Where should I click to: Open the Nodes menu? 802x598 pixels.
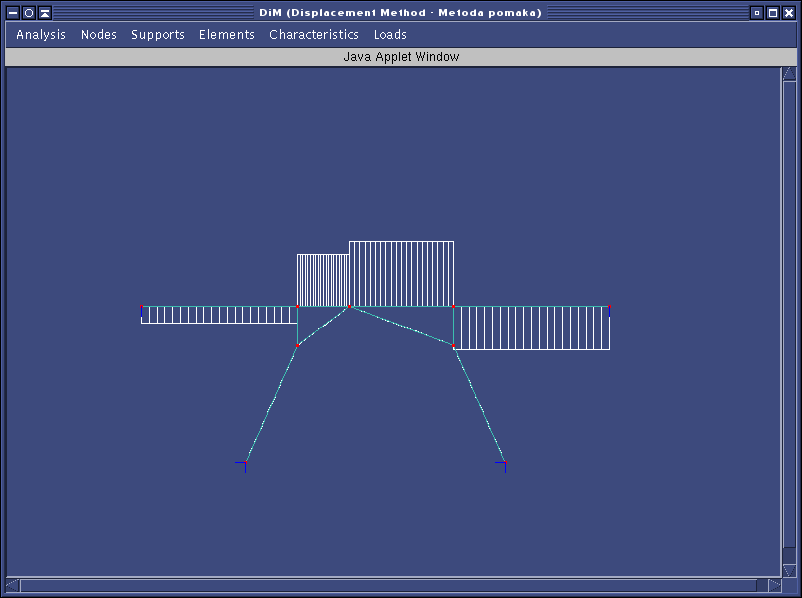(99, 35)
